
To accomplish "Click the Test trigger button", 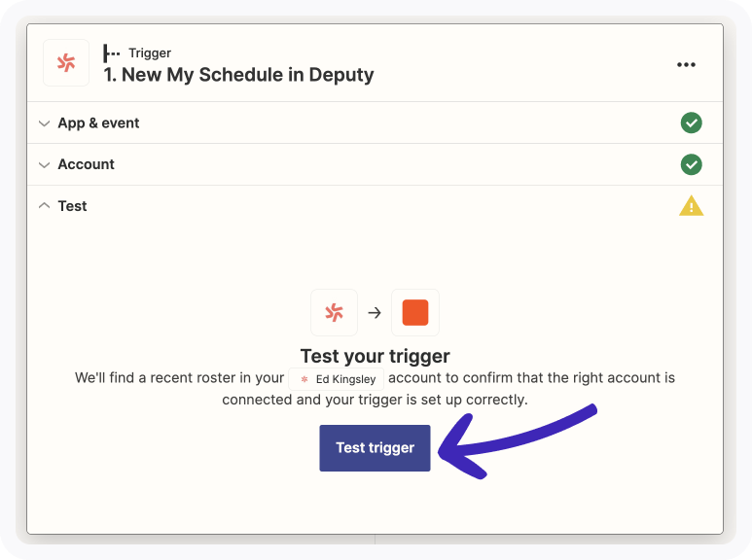I will pyautogui.click(x=376, y=448).
